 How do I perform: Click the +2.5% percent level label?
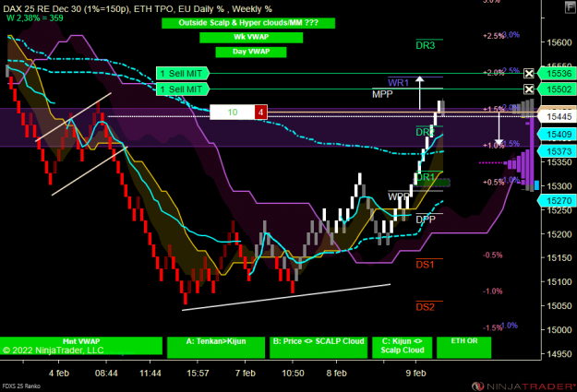(x=493, y=36)
